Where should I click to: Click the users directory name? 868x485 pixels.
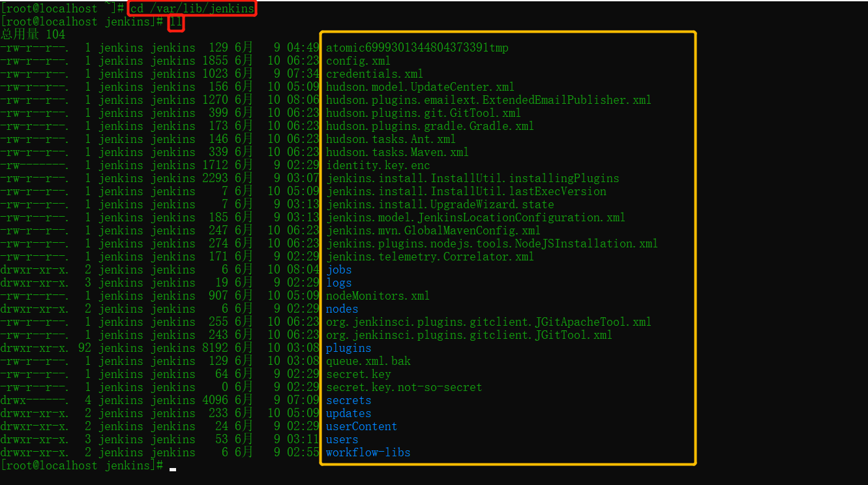342,439
